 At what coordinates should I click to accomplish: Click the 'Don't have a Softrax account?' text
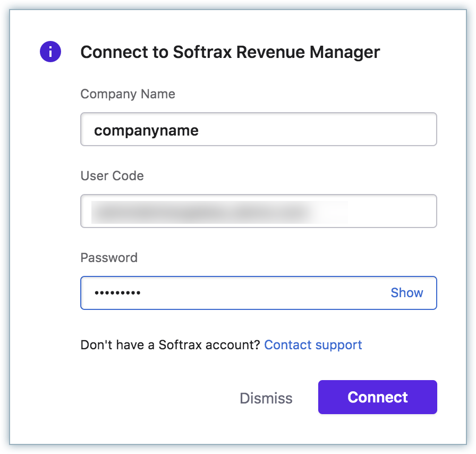171,345
